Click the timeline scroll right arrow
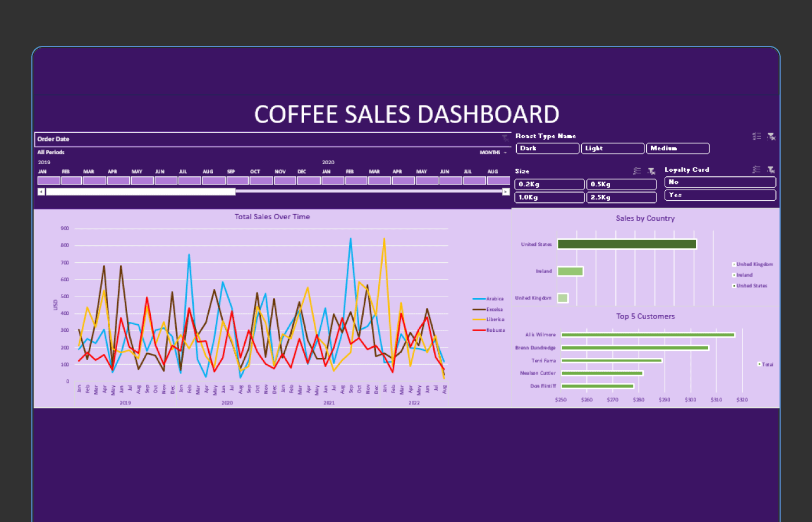The image size is (812, 522). click(x=506, y=191)
